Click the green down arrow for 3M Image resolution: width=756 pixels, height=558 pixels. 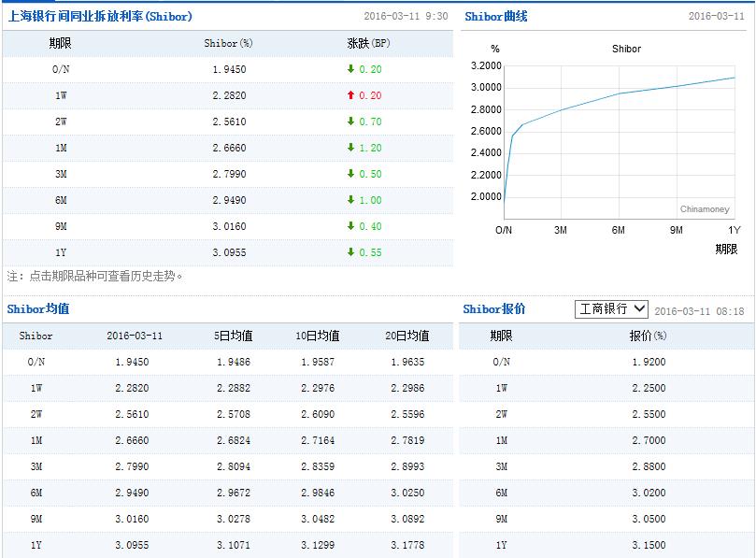tap(350, 174)
